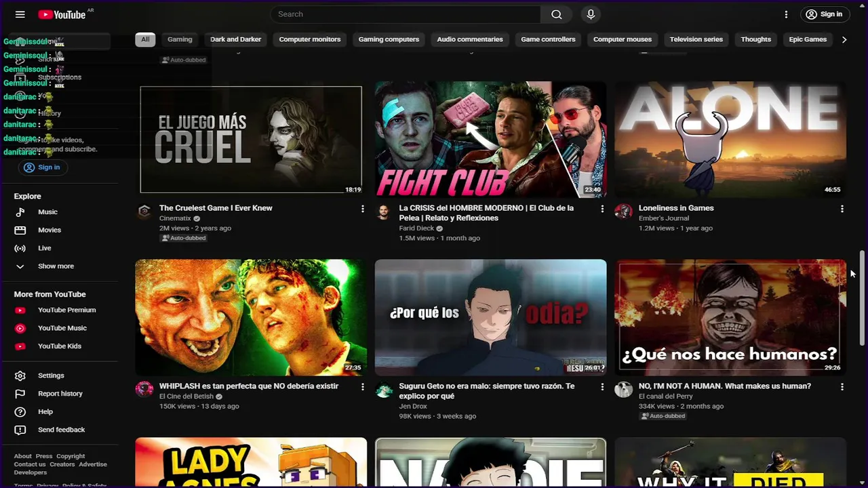Select the All filter chip

pos(145,39)
